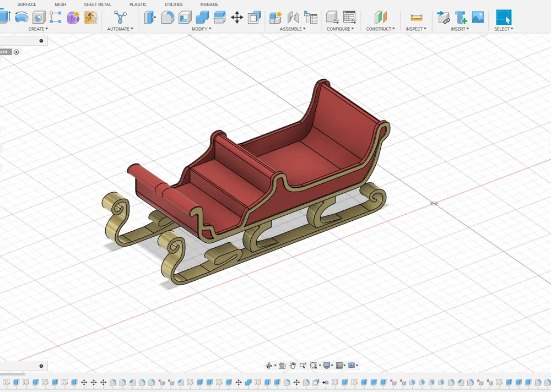Click the Configure Model box icon
Screen dimensions: 551x392
pyautogui.click(x=332, y=17)
